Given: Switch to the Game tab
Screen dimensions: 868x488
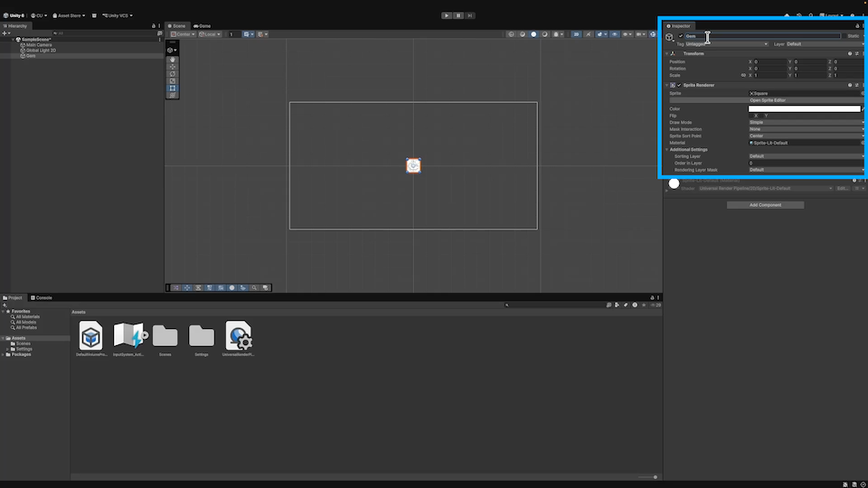Looking at the screenshot, I should pyautogui.click(x=202, y=26).
